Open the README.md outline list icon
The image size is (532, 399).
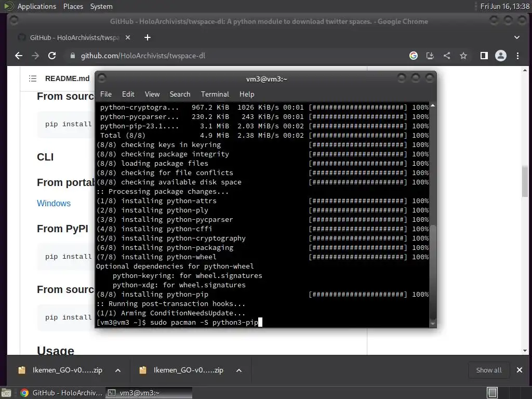(33, 78)
